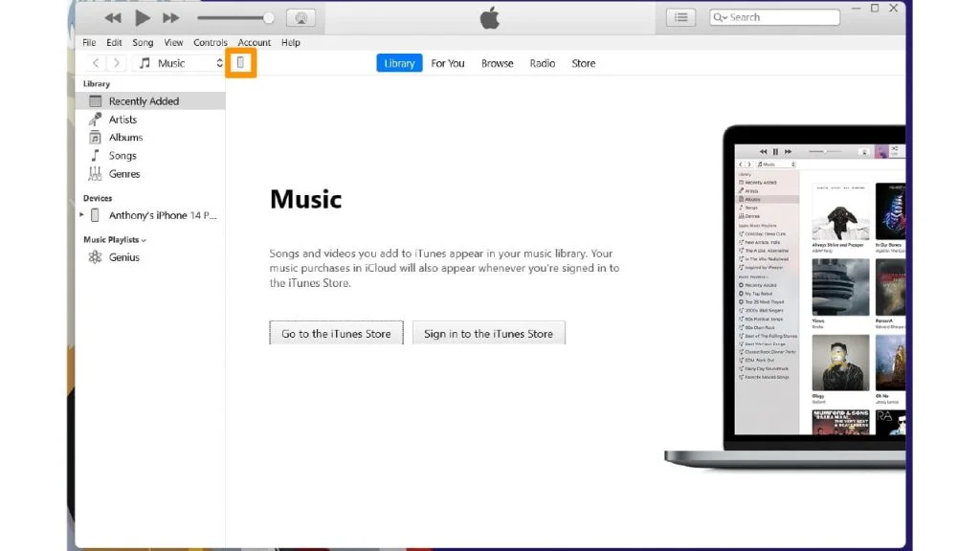
Task: Open the Account menu
Action: pos(254,42)
